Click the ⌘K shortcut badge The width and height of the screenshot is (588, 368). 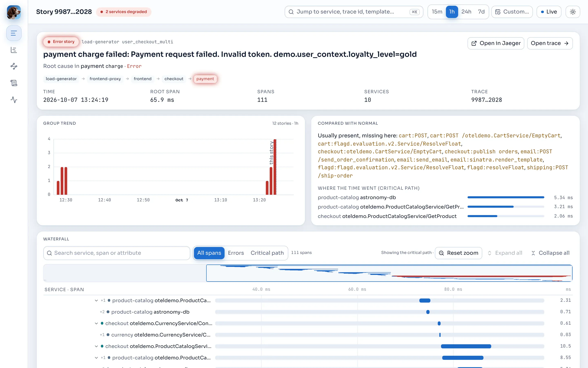tap(414, 12)
